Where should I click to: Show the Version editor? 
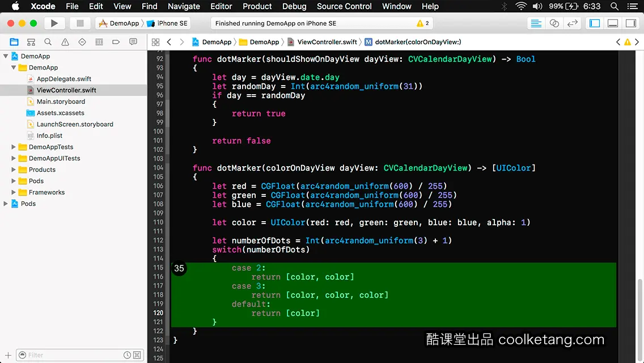[572, 23]
